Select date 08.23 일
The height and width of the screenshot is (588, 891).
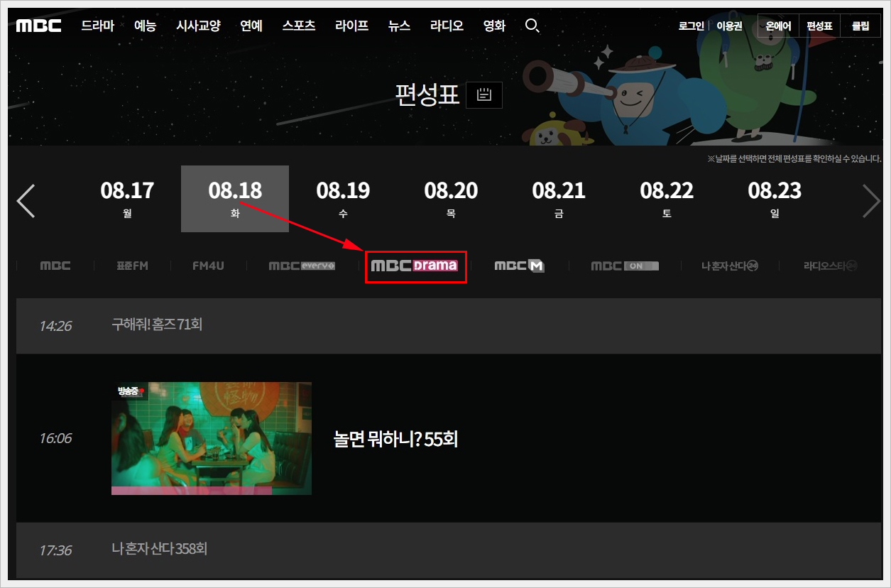tap(775, 199)
